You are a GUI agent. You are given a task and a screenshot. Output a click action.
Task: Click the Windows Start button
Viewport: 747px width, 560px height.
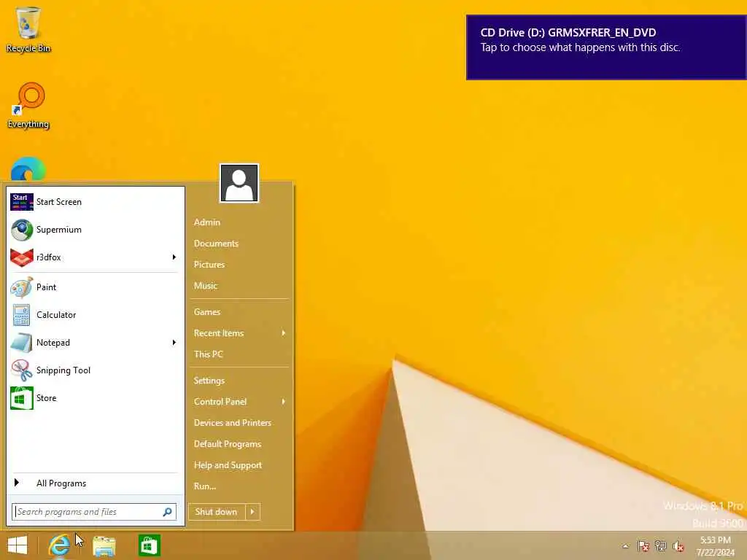pyautogui.click(x=18, y=545)
